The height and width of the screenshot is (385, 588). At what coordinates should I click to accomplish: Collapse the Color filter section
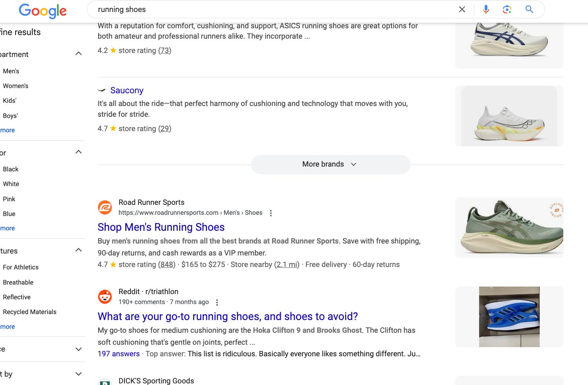coord(79,152)
